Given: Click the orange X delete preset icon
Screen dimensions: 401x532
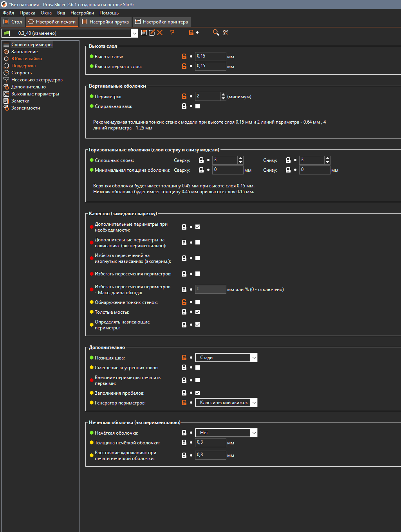Looking at the screenshot, I should tap(160, 32).
